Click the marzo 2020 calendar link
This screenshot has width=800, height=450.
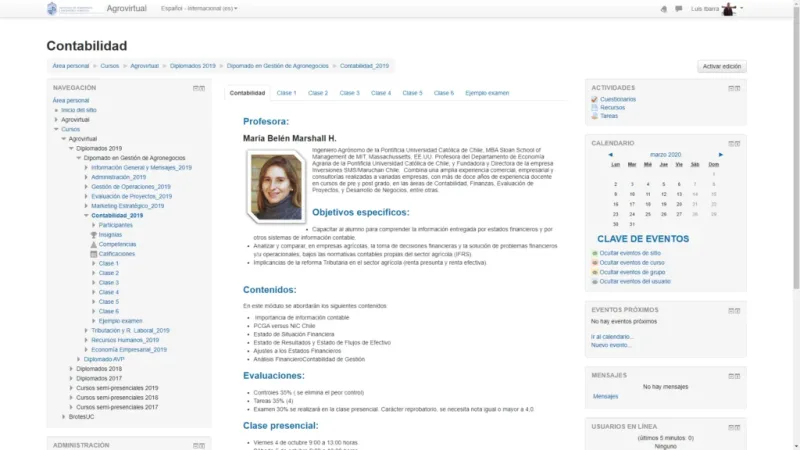pyautogui.click(x=665, y=155)
